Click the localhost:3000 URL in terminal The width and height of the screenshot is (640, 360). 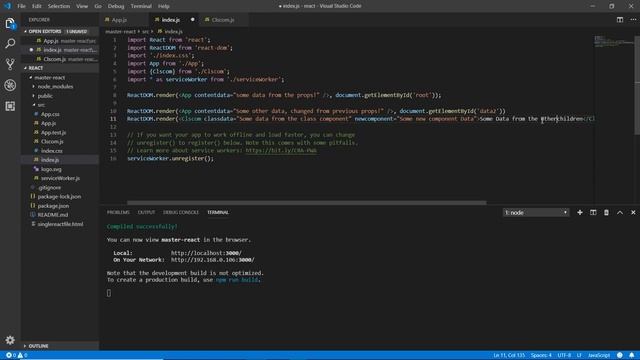(x=206, y=253)
